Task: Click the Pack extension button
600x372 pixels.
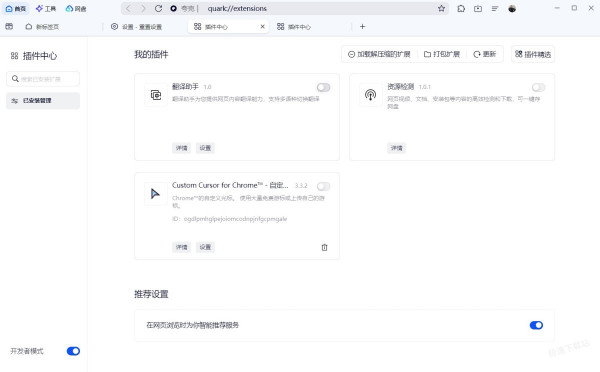Action: (442, 54)
